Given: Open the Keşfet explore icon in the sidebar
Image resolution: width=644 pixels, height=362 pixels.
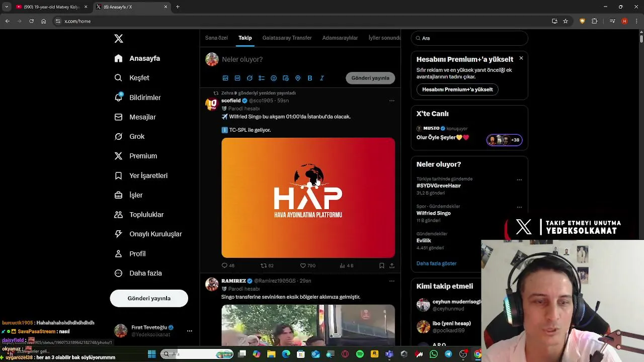Looking at the screenshot, I should tap(118, 78).
